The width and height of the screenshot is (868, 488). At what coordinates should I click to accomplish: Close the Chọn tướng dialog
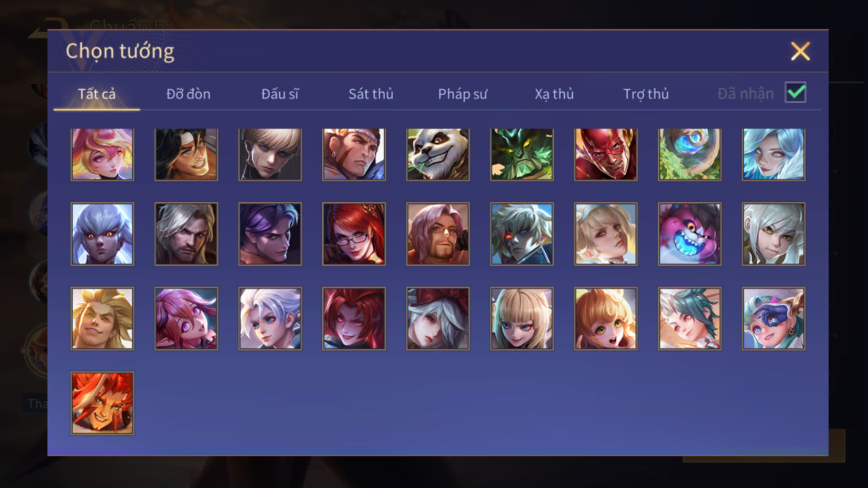tap(800, 52)
